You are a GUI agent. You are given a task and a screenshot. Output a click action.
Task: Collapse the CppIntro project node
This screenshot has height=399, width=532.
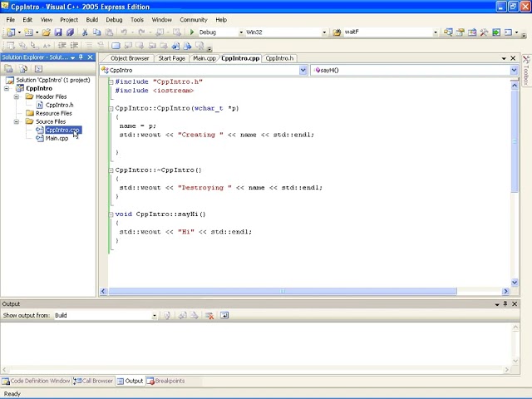coord(7,88)
